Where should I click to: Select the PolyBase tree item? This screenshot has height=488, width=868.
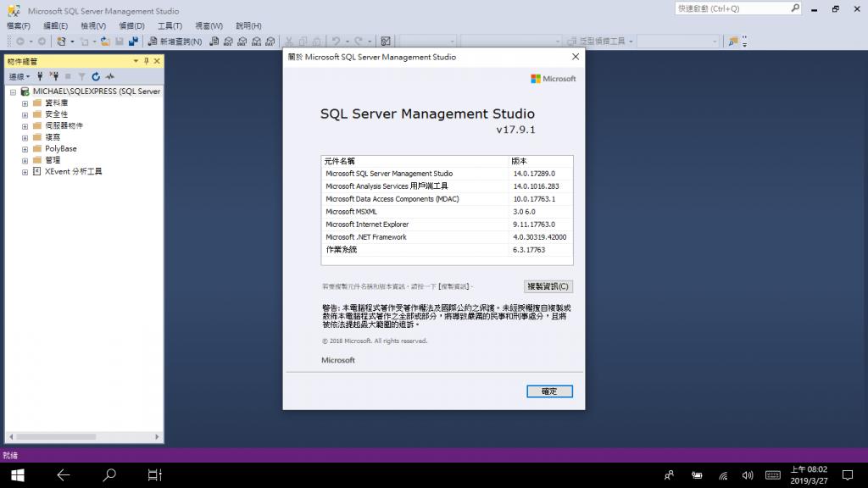click(61, 149)
